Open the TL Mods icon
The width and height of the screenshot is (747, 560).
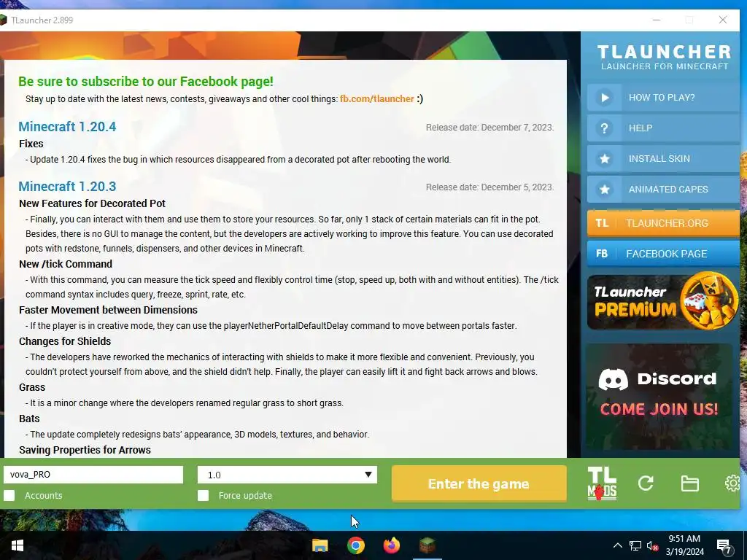(x=602, y=483)
